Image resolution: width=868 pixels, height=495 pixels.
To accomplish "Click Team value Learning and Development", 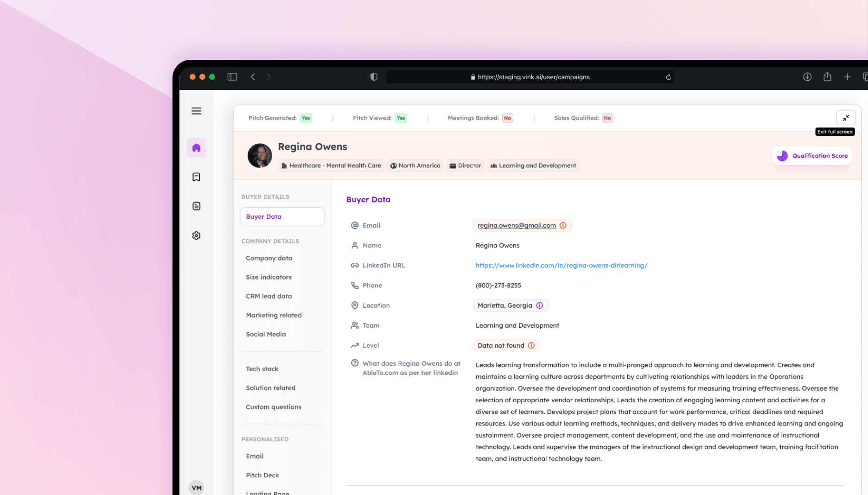I will (517, 325).
